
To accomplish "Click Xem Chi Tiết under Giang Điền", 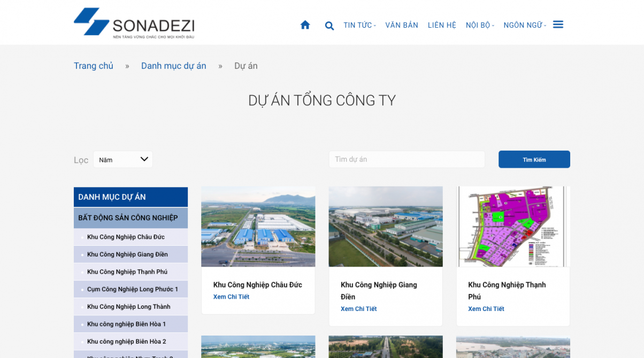I will [358, 309].
